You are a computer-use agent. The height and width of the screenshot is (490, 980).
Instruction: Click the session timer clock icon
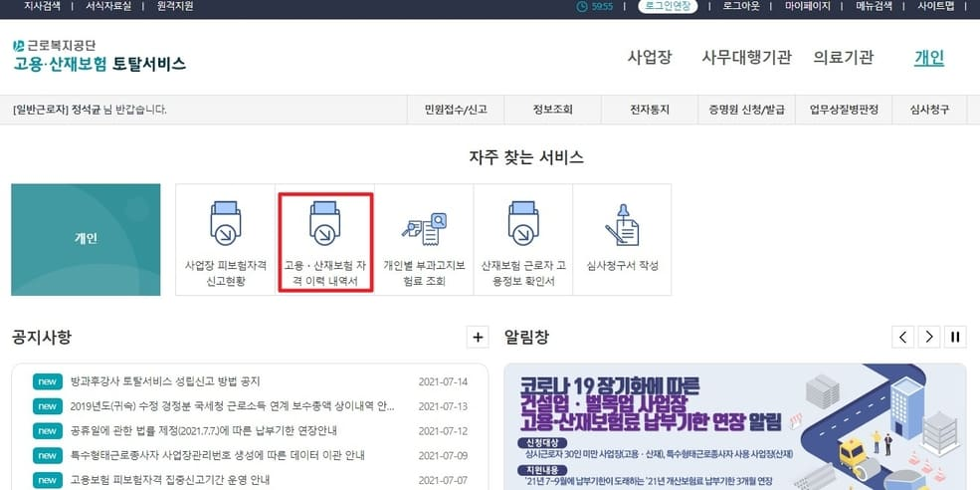click(581, 6)
